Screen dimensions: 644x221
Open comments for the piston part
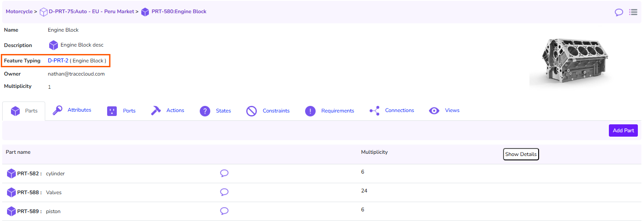click(x=224, y=211)
